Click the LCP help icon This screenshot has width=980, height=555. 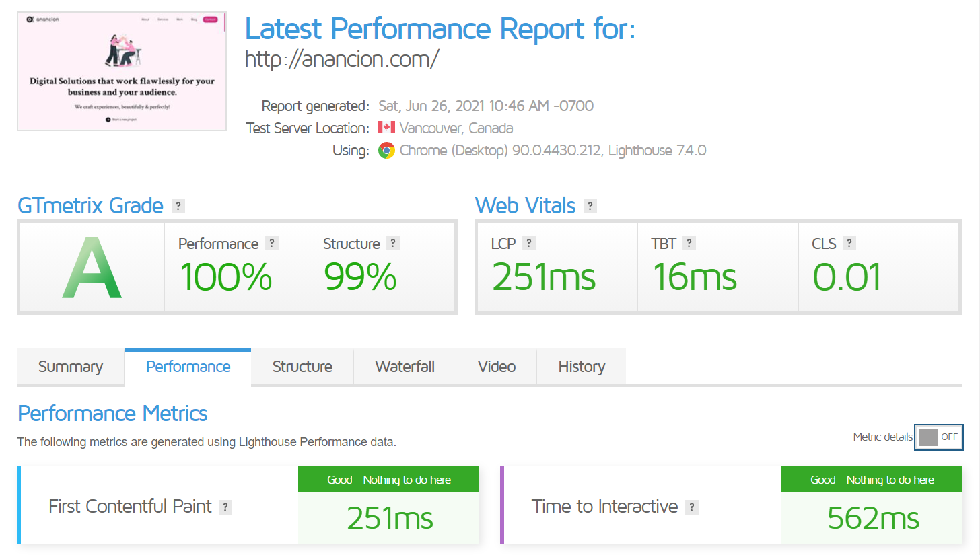[x=530, y=243]
